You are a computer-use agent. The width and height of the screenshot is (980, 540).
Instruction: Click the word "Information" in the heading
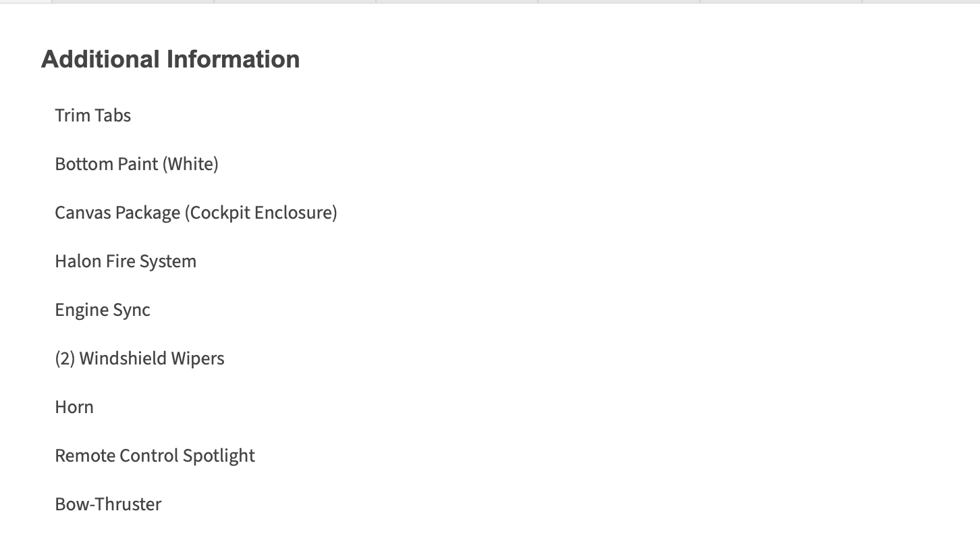(x=233, y=59)
